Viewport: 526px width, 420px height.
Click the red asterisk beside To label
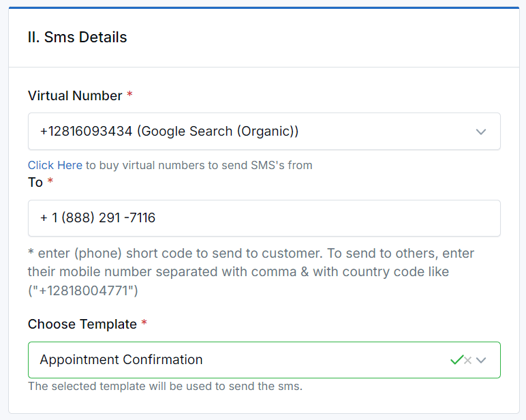(50, 181)
